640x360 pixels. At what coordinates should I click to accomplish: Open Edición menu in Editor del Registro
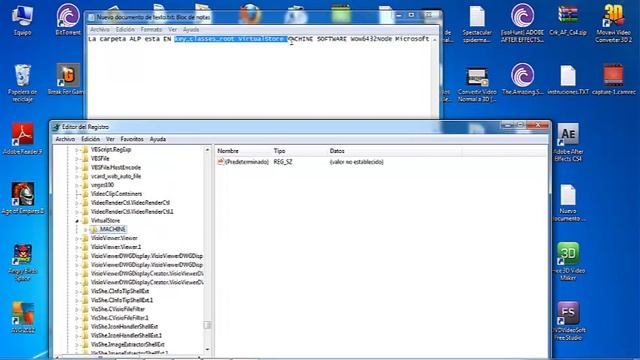(x=90, y=139)
